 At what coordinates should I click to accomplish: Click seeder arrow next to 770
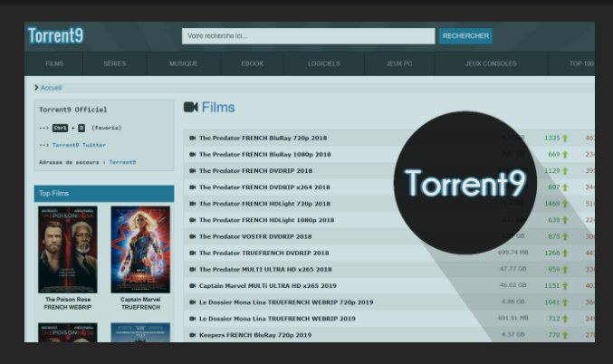(565, 335)
